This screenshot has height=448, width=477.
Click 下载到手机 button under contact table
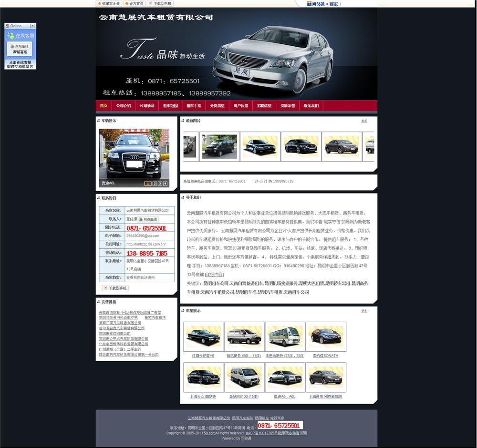coord(114,288)
